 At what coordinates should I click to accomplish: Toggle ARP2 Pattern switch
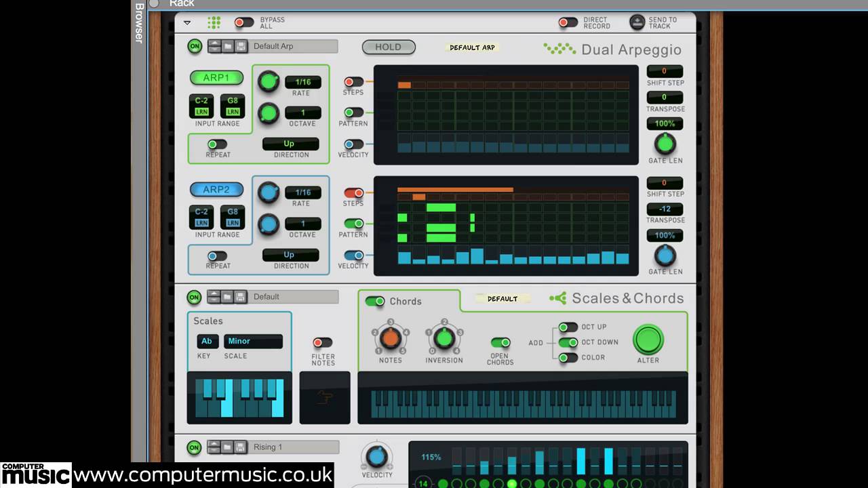coord(353,224)
